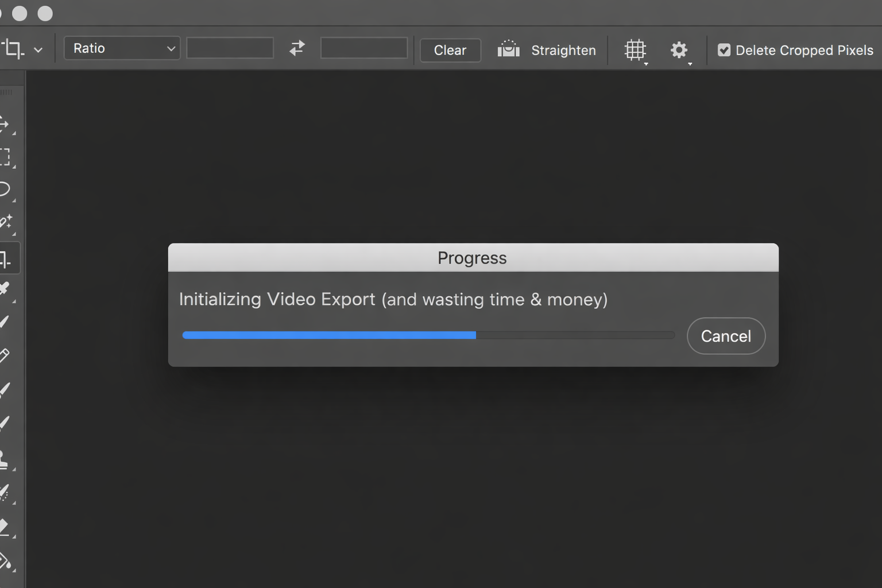Open the crop settings gear icon
The image size is (882, 588).
[679, 50]
